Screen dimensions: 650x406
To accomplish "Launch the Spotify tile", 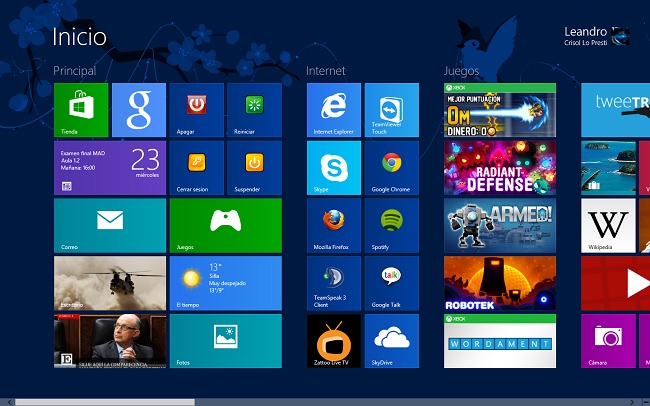I will (x=392, y=225).
